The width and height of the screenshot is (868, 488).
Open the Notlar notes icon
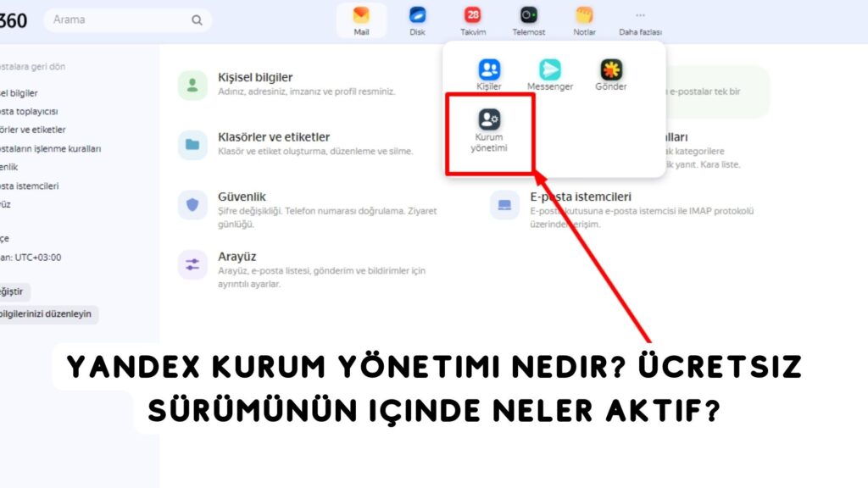tap(583, 19)
